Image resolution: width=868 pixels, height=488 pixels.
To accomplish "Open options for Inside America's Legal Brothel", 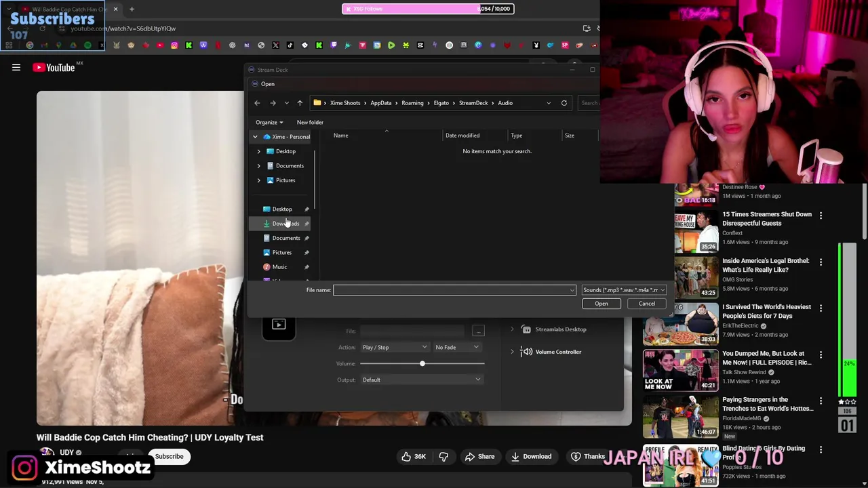I will [821, 262].
